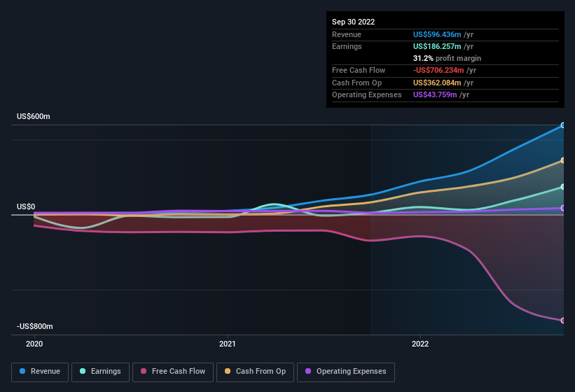Toggle the Operating Expenses legend button

point(345,372)
